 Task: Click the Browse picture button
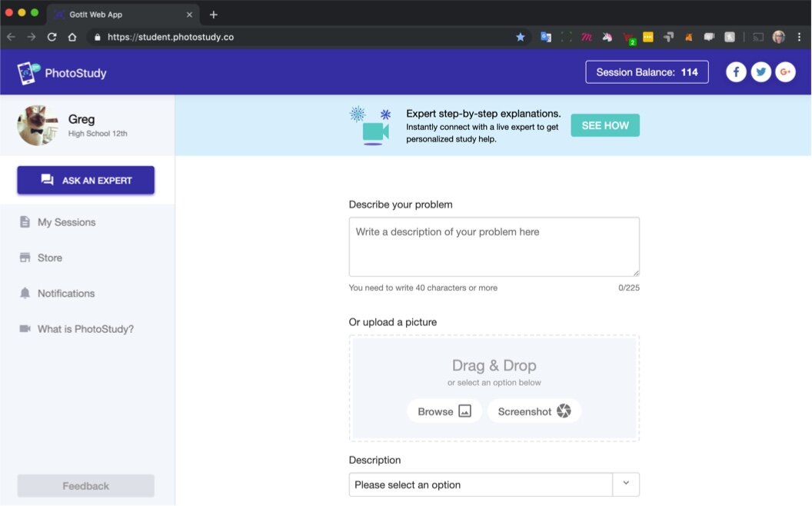click(444, 411)
